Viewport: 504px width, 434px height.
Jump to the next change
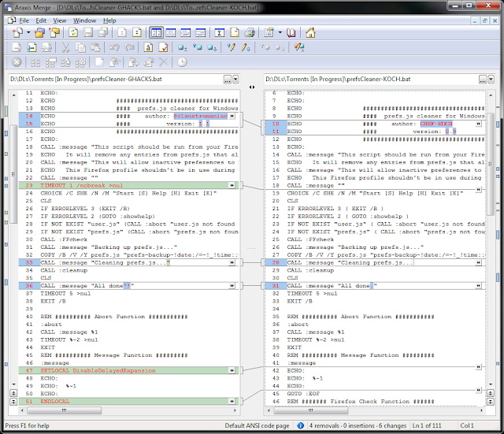(x=137, y=32)
